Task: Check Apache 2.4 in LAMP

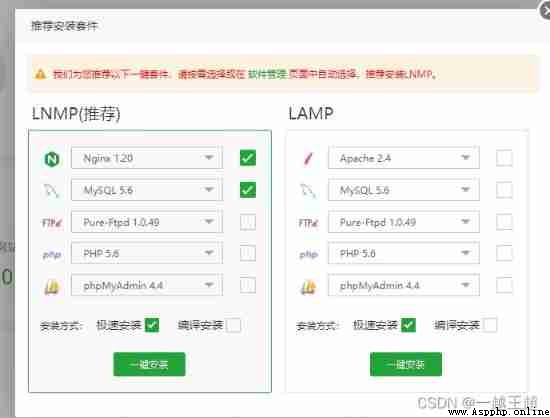Action: click(504, 158)
